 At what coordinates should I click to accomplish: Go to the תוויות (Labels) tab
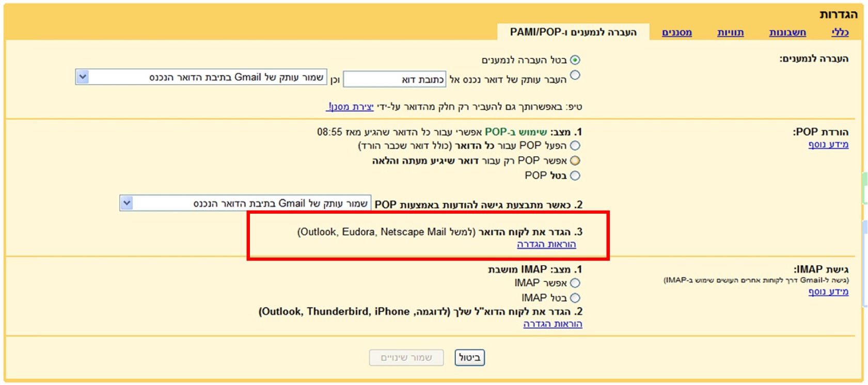pyautogui.click(x=731, y=33)
